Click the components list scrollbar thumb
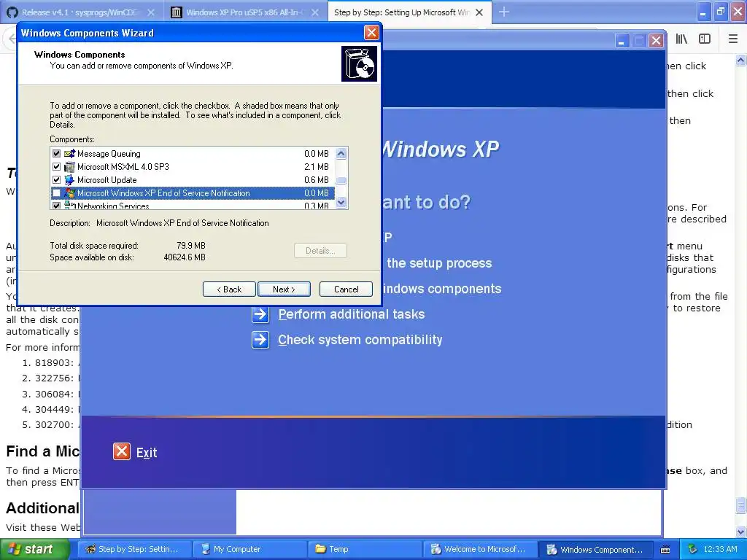This screenshot has height=560, width=747. point(341,181)
